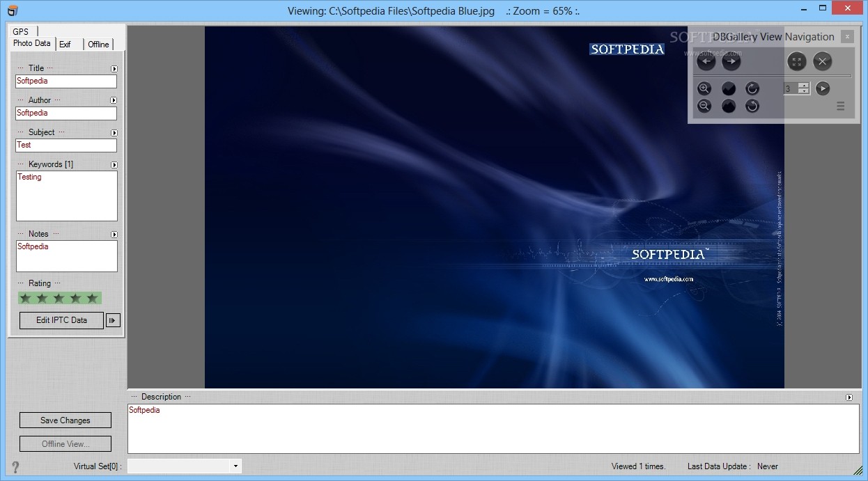The width and height of the screenshot is (868, 481).
Task: Click 'Never' last update value
Action: point(768,466)
